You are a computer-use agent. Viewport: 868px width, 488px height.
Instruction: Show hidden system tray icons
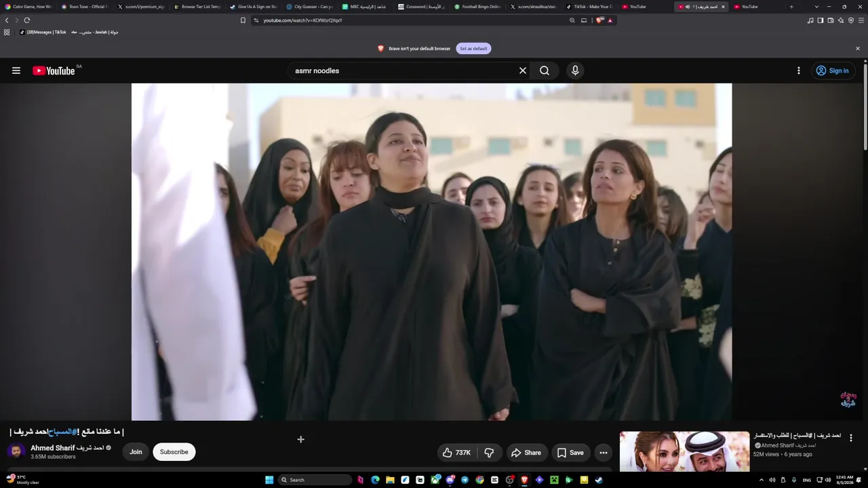pos(761,480)
